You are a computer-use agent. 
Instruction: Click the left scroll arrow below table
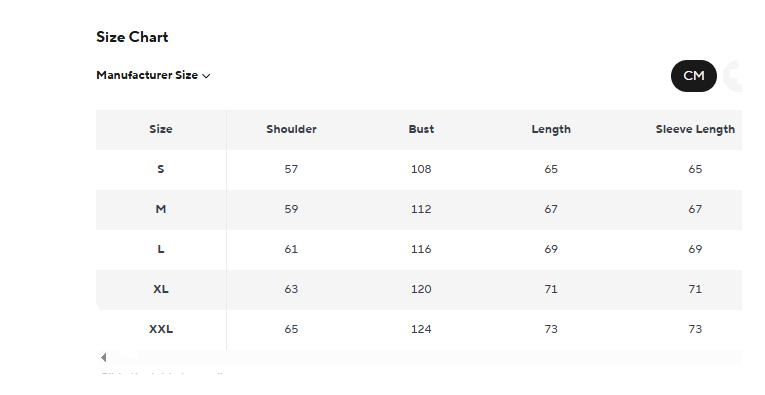tap(103, 357)
